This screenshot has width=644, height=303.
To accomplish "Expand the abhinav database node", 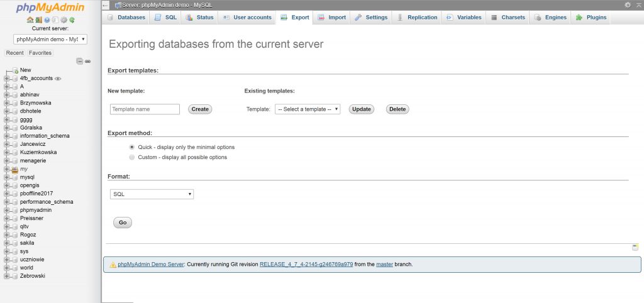I will tap(6, 95).
